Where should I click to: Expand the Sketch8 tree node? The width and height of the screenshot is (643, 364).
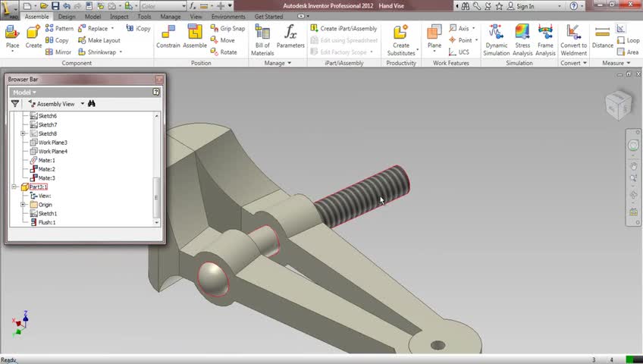point(24,133)
